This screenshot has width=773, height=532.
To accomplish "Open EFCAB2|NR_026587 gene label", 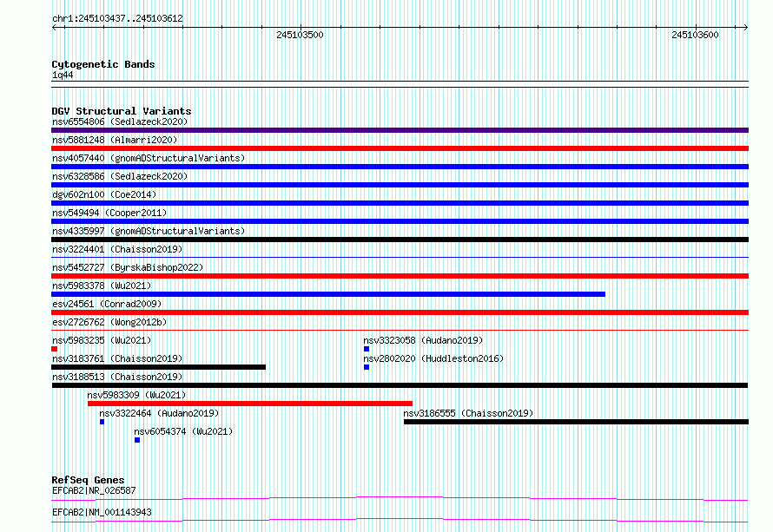I will [x=94, y=490].
